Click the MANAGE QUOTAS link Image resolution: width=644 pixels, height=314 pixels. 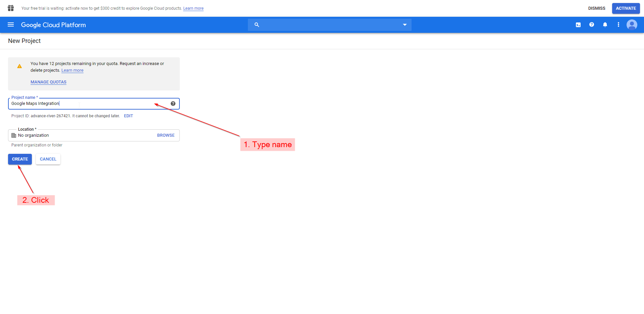coord(48,82)
